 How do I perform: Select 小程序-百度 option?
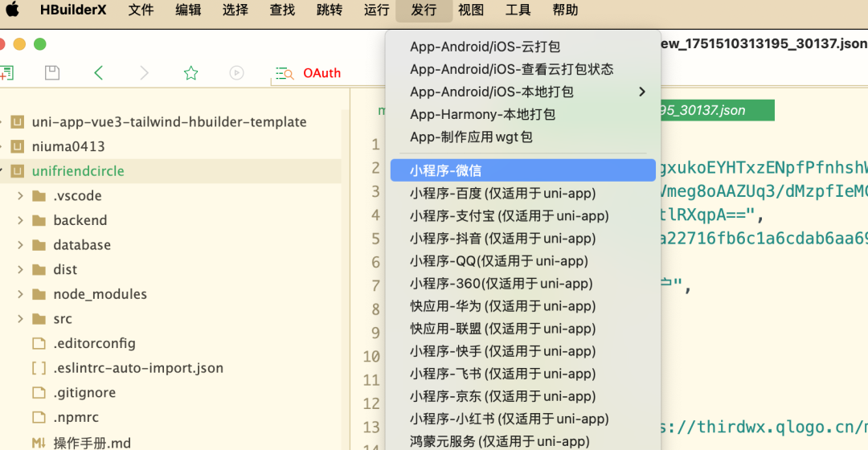coord(522,193)
